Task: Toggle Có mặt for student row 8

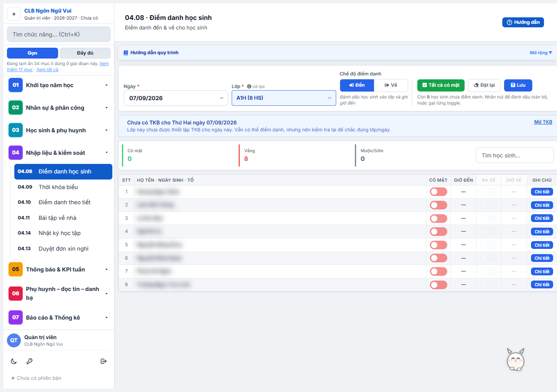Action: (x=438, y=285)
